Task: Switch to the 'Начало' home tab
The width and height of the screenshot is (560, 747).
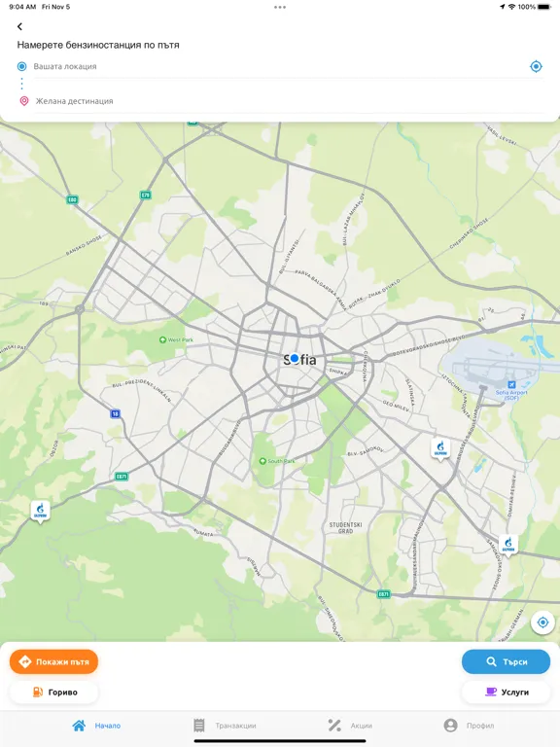Action: click(96, 725)
